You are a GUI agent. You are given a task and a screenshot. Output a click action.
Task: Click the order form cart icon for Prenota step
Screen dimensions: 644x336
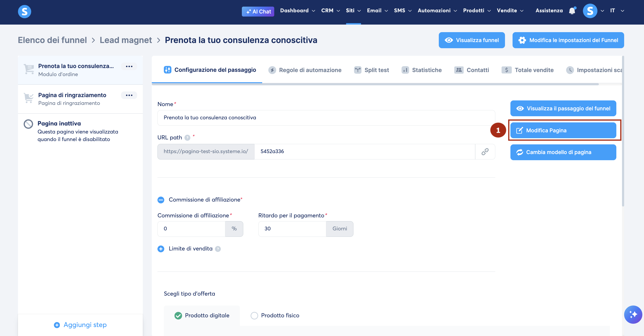(x=29, y=69)
